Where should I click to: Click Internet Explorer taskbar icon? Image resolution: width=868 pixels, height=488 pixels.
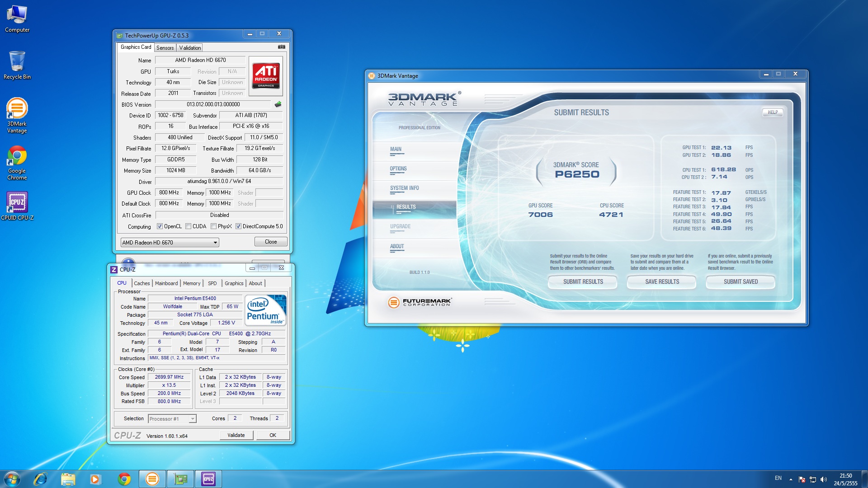point(40,479)
